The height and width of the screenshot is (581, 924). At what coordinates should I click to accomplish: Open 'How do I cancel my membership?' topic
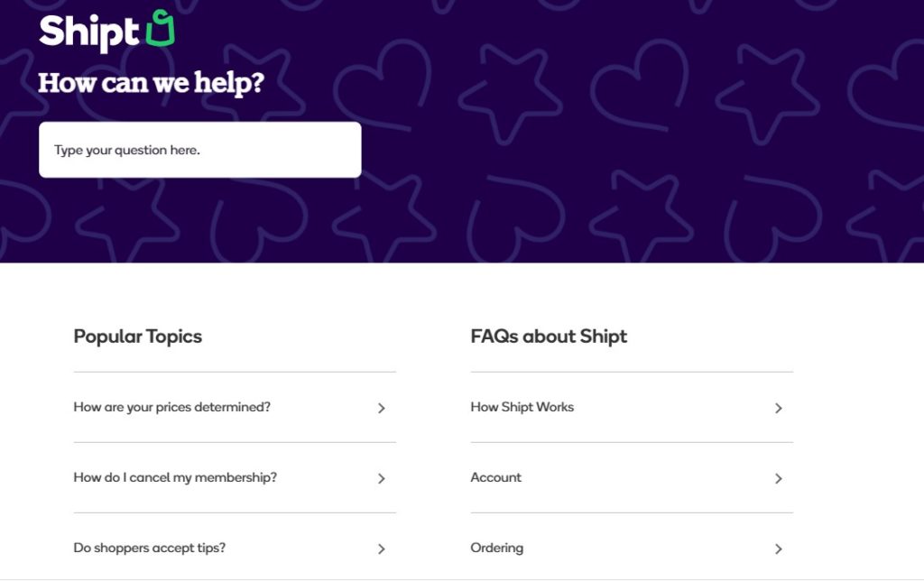click(x=235, y=478)
